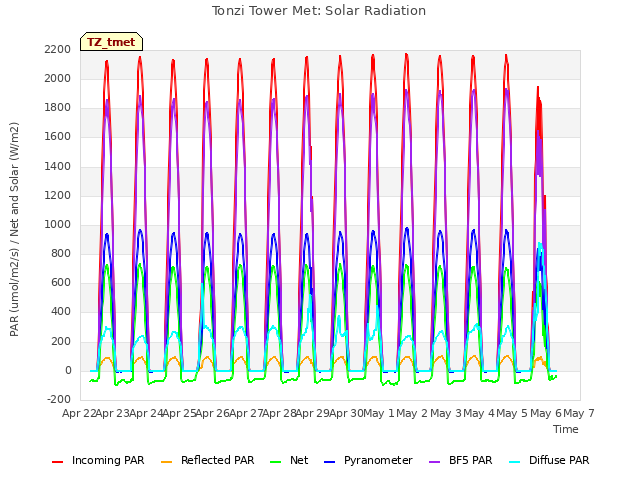The width and height of the screenshot is (640, 480).
Task: Select the Reflected PAR legend label
Action: pos(218,460)
